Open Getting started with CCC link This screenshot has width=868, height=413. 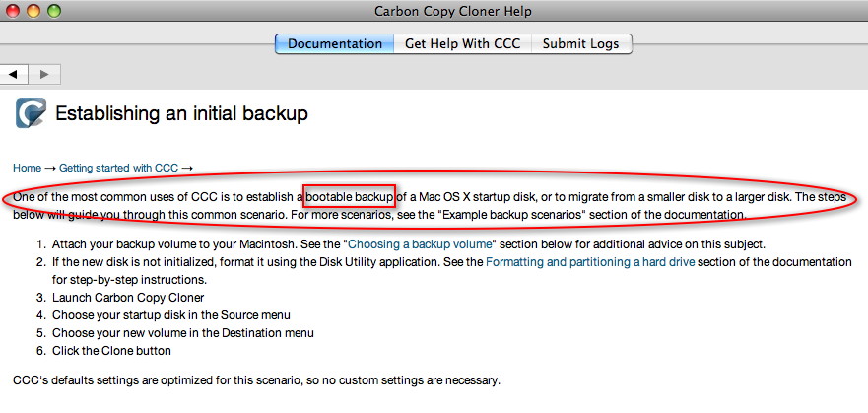[118, 168]
